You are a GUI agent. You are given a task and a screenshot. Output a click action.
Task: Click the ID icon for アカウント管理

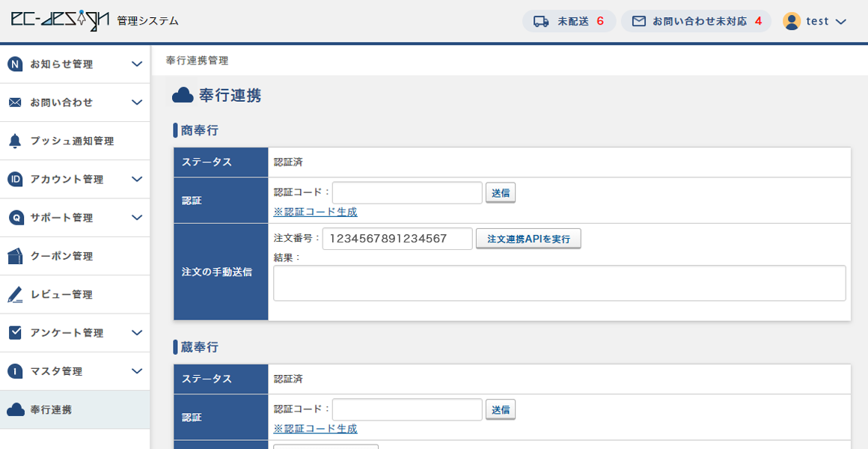click(15, 180)
